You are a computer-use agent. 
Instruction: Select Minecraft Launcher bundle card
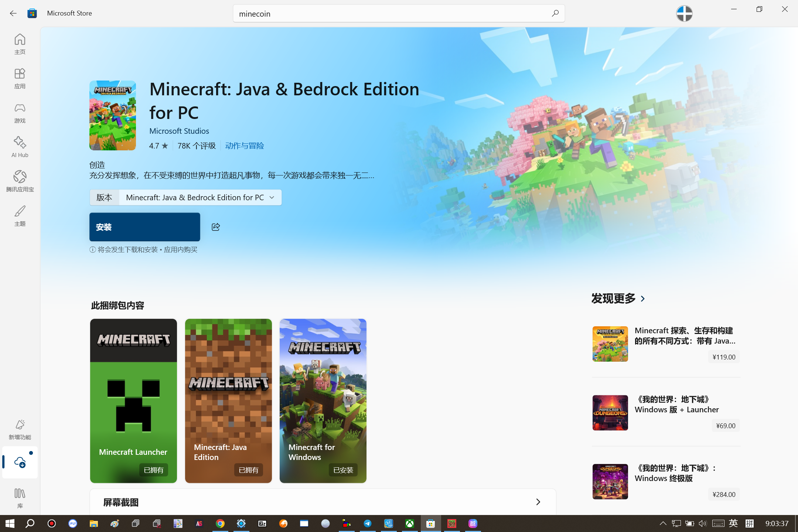133,400
